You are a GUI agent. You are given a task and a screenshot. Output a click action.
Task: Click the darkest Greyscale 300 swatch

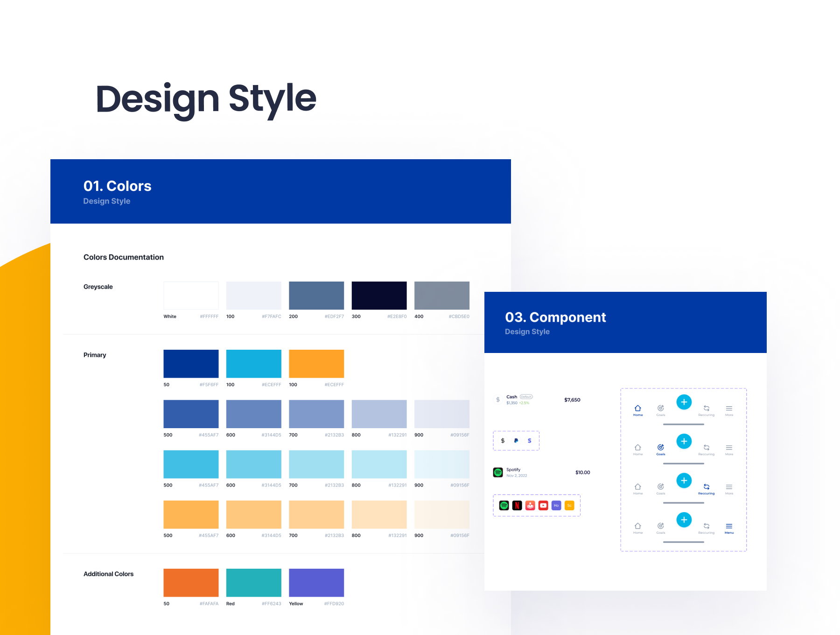(x=379, y=295)
